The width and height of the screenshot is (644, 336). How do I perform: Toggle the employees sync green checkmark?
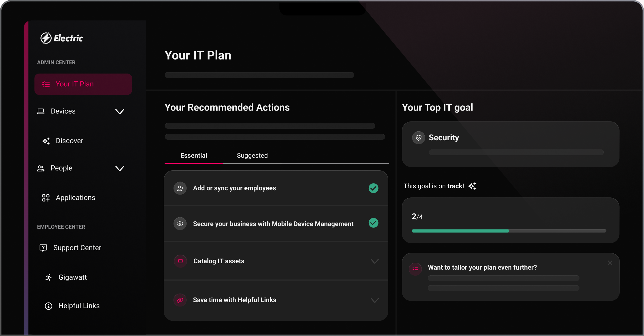pyautogui.click(x=373, y=188)
